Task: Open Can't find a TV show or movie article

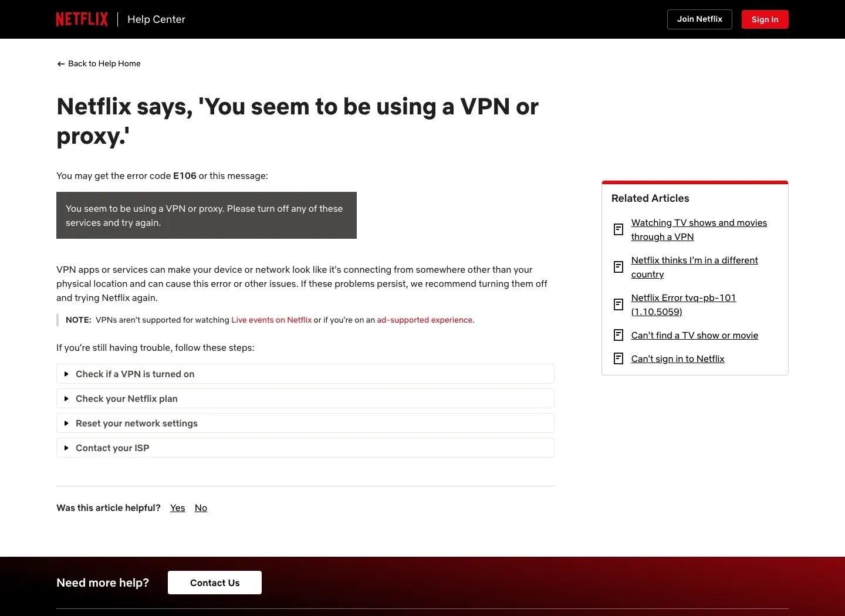Action: pyautogui.click(x=695, y=336)
